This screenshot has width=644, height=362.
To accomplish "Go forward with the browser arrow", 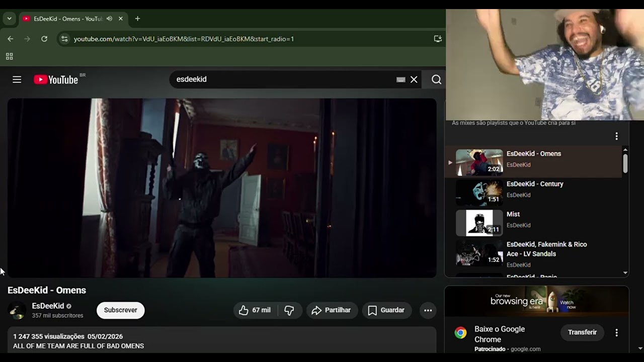I will [27, 39].
